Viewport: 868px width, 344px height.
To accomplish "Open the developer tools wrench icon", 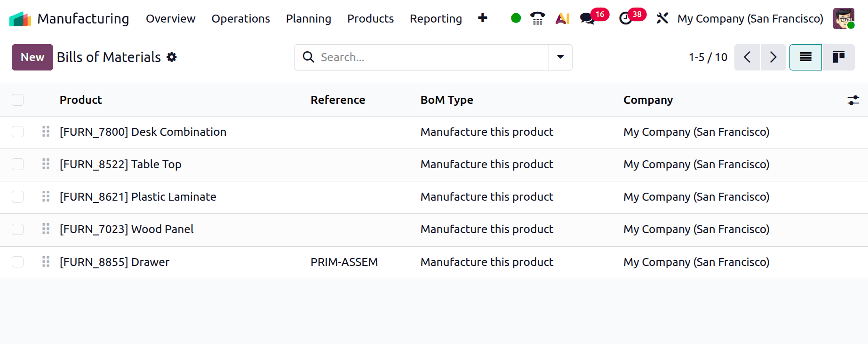I will click(662, 18).
